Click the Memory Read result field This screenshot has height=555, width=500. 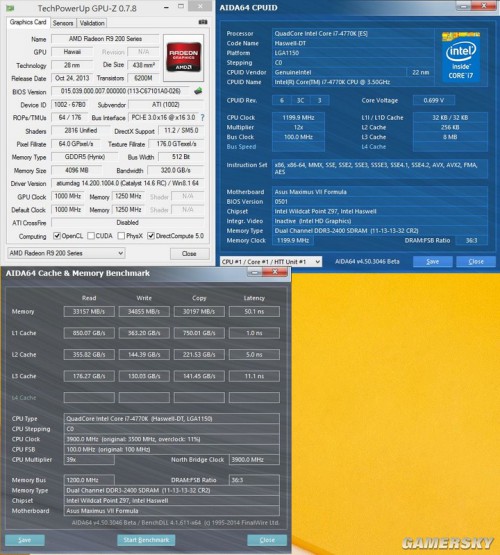pos(89,311)
